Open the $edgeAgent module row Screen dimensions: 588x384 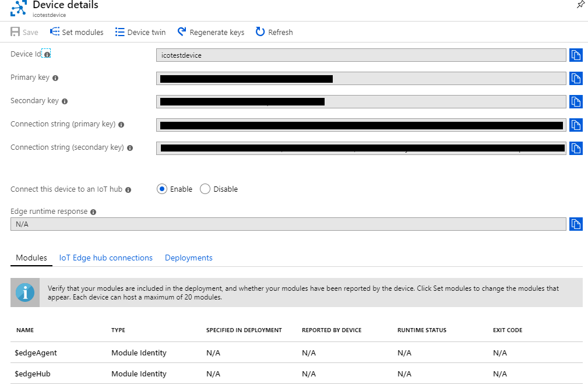click(36, 353)
